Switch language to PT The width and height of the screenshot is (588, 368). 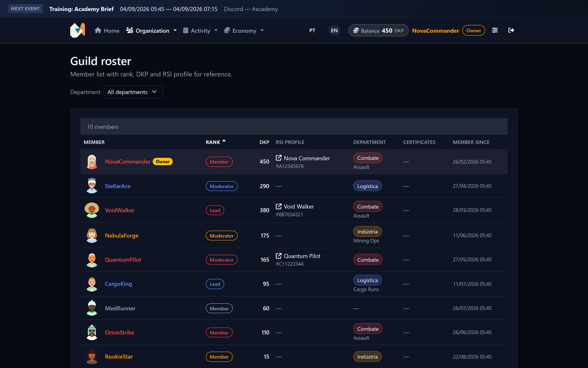pyautogui.click(x=312, y=30)
